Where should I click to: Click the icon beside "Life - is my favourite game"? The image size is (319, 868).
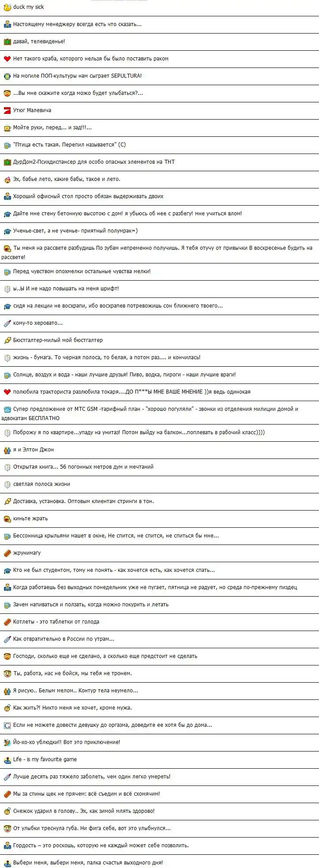(7, 760)
